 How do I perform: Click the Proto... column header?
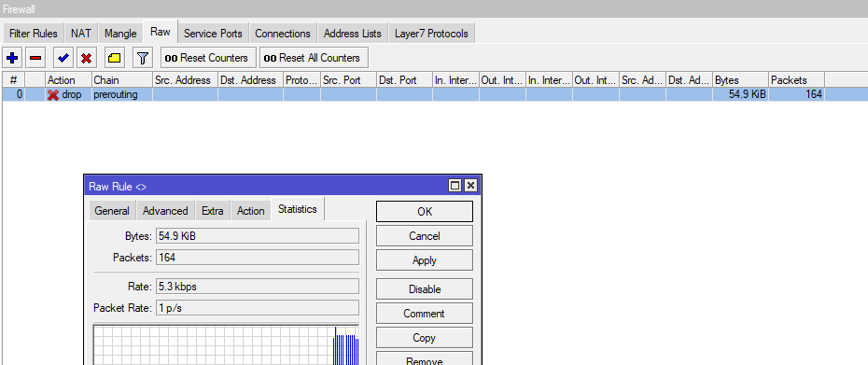tap(301, 79)
